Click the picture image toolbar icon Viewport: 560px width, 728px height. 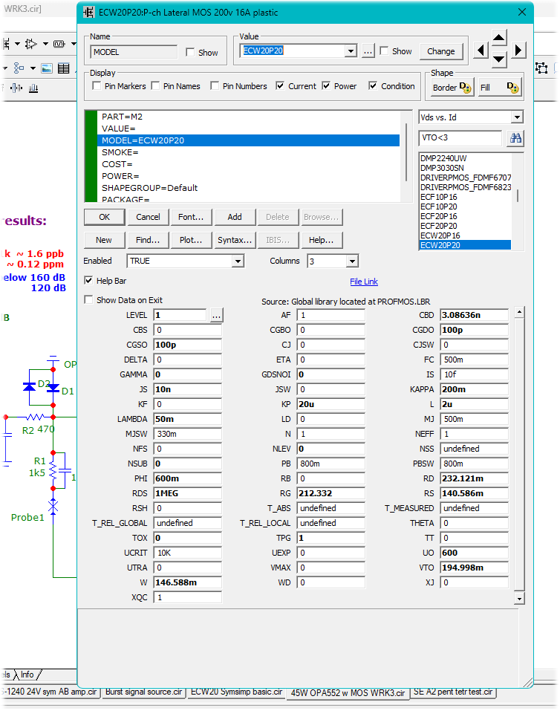47,68
